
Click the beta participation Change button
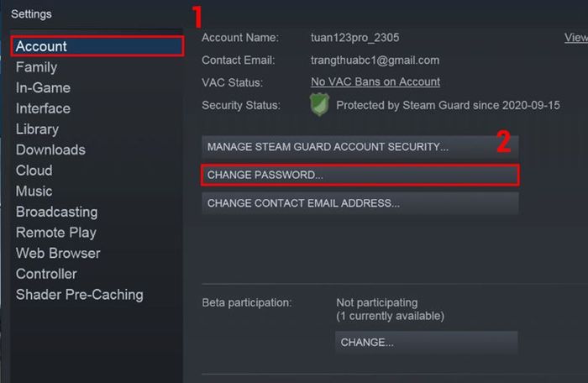426,343
